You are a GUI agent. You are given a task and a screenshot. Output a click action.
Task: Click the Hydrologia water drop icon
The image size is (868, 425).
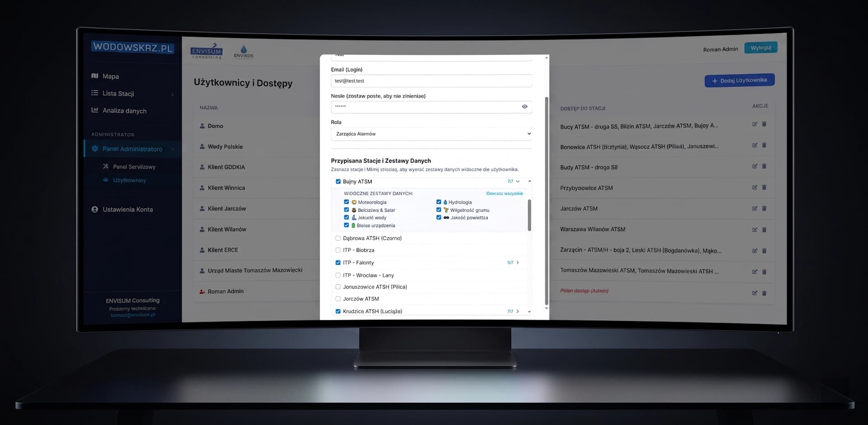click(x=445, y=202)
